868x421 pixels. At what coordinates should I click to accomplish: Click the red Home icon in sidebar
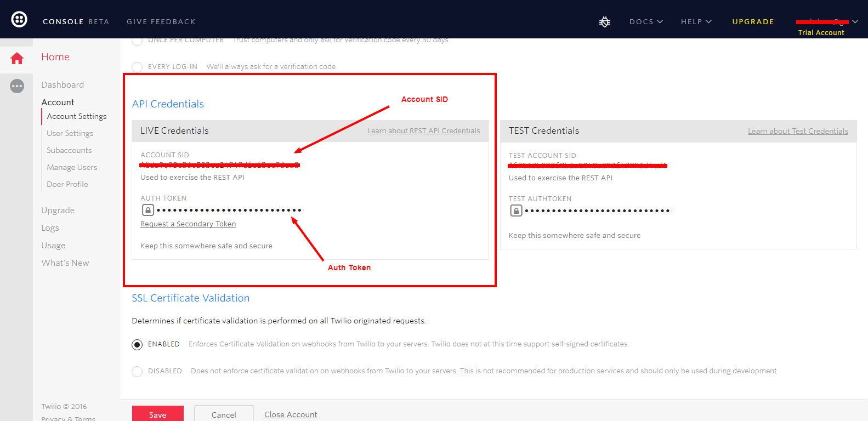coord(17,58)
